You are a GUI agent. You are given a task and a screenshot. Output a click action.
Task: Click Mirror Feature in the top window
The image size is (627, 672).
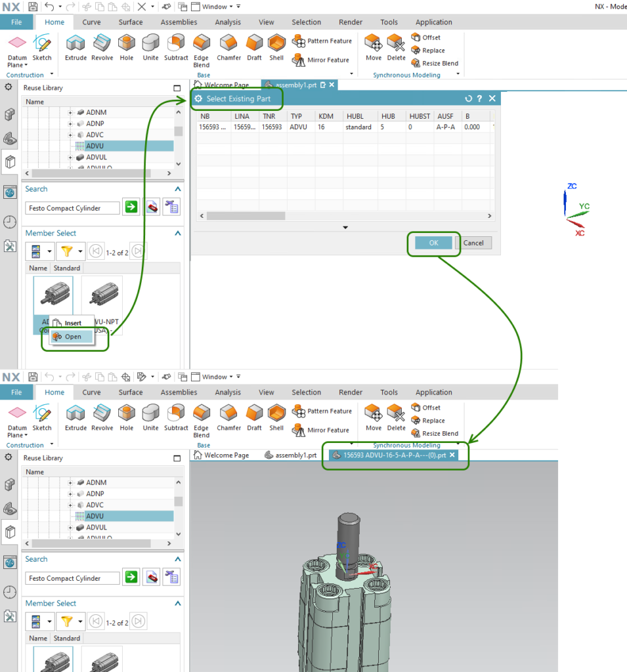coord(321,60)
